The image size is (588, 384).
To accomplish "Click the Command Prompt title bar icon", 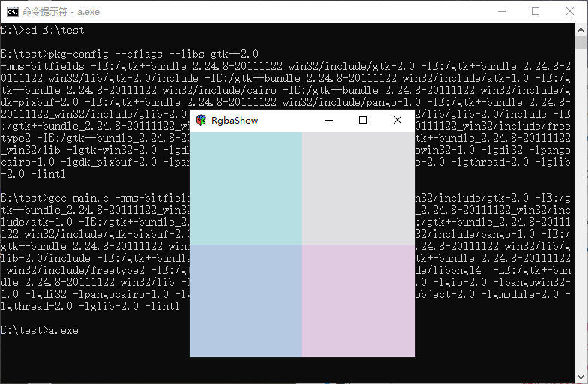I will click(x=12, y=11).
